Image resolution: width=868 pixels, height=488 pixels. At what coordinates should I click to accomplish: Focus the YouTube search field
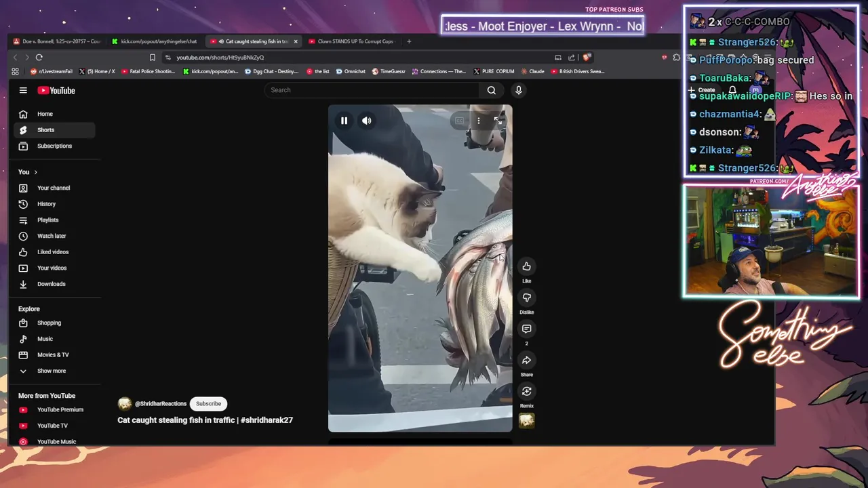click(372, 90)
